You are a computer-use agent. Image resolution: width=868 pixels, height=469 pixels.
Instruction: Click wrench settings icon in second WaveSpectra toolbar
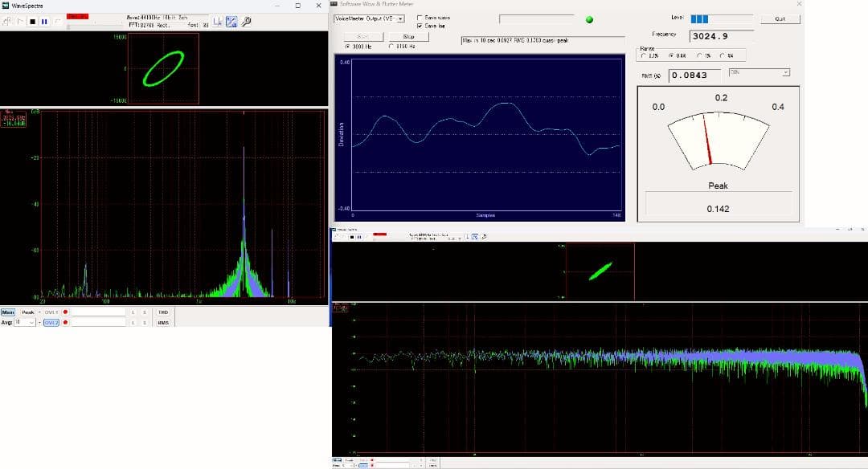[483, 237]
